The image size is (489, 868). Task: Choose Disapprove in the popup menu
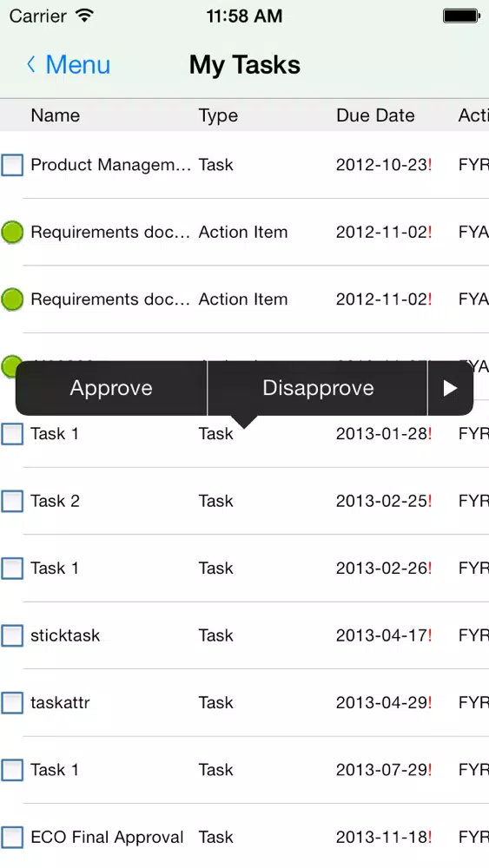click(318, 388)
